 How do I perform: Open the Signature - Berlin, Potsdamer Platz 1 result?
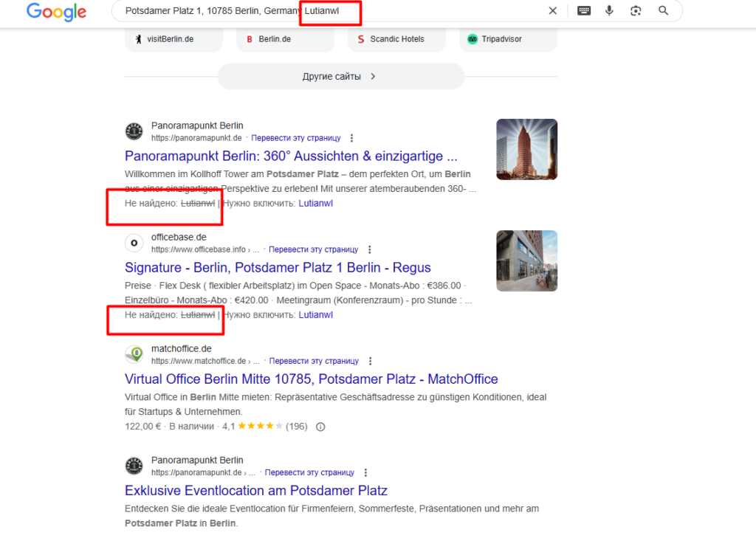278,268
